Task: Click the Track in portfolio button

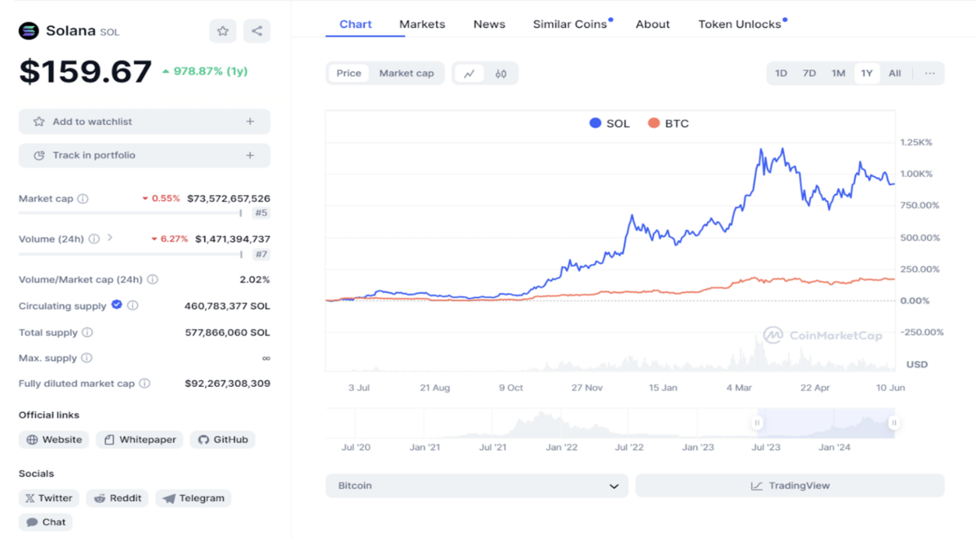Action: click(145, 155)
